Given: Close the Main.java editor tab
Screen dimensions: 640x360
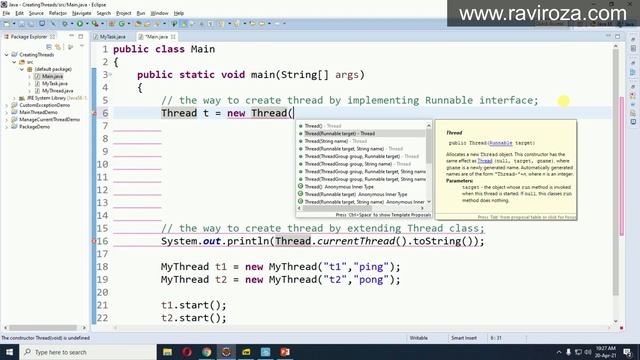Looking at the screenshot, I should click(x=173, y=37).
